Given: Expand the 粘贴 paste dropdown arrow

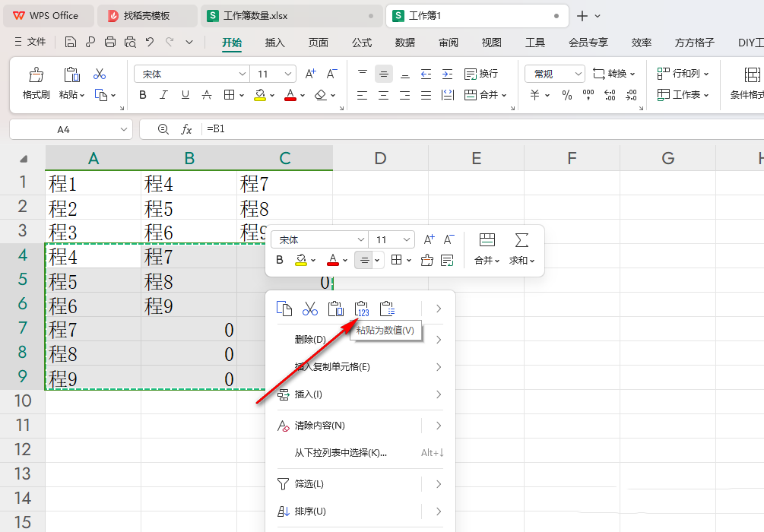Looking at the screenshot, I should [82, 95].
